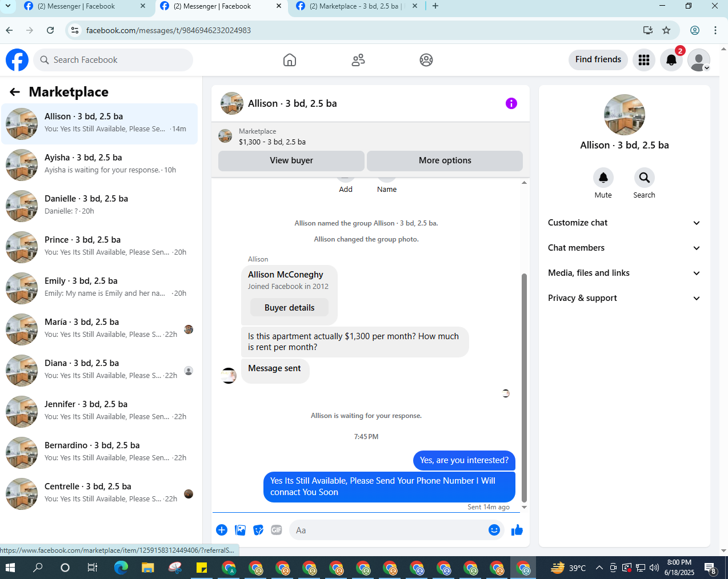Image resolution: width=728 pixels, height=579 pixels.
Task: Open the tab search dropdown arrow
Action: pyautogui.click(x=8, y=6)
